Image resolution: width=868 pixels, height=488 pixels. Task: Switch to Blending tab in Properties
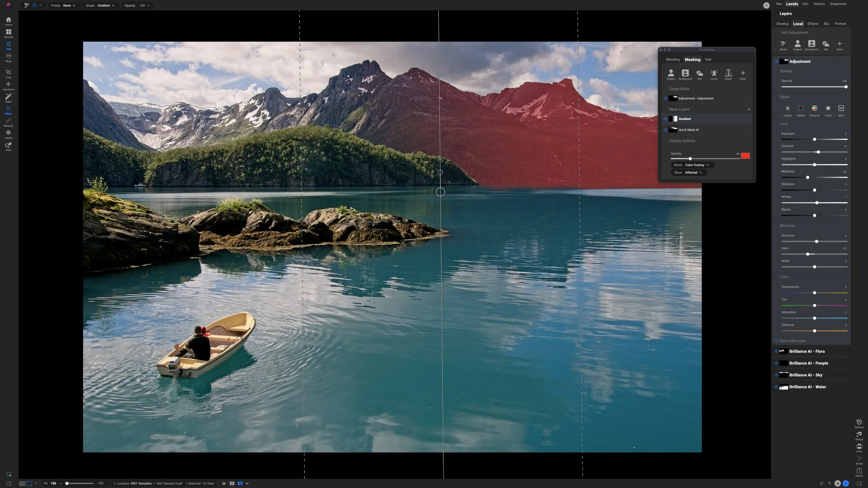(x=673, y=60)
